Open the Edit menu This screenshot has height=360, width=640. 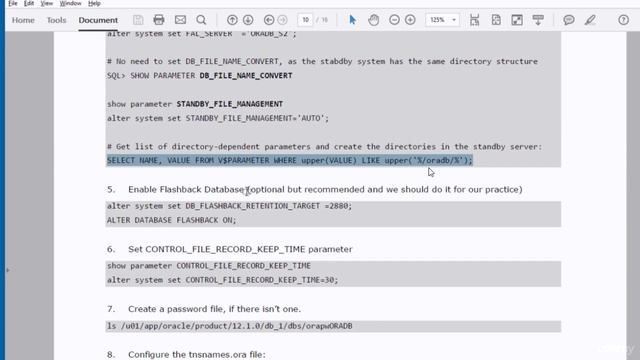point(29,3)
